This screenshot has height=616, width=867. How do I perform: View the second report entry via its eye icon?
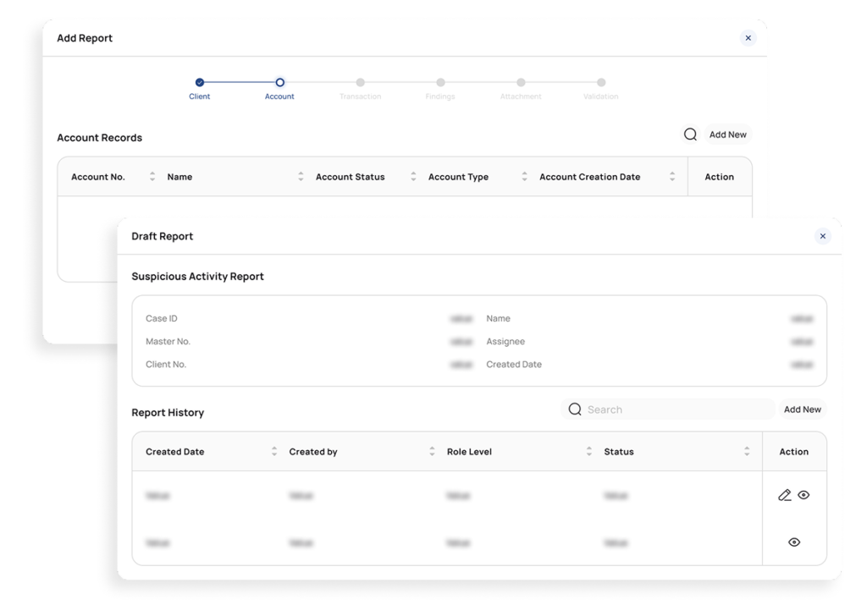coord(793,542)
